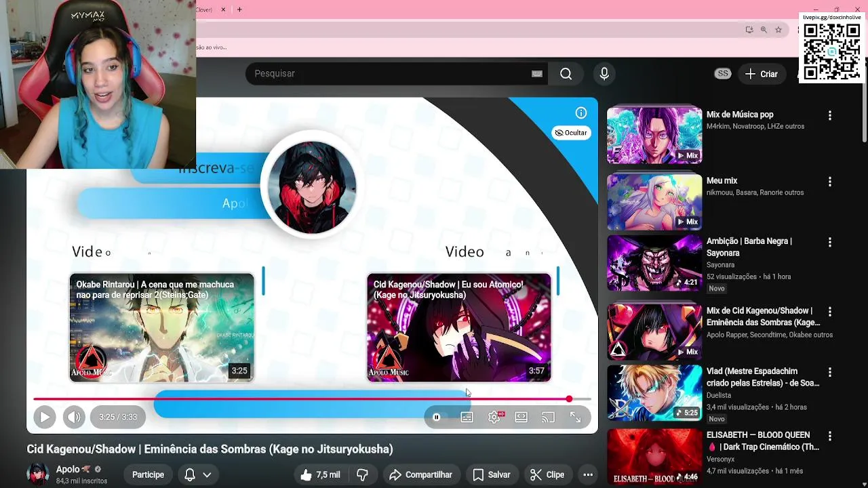868x488 pixels.
Task: Open options menu for Mix de Cid Kagenou
Action: tap(829, 312)
